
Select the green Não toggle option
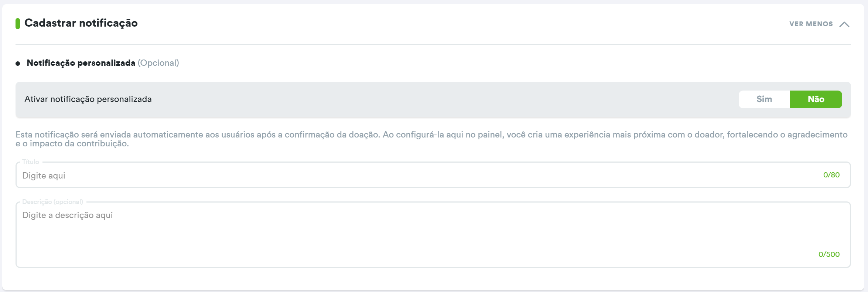[816, 99]
